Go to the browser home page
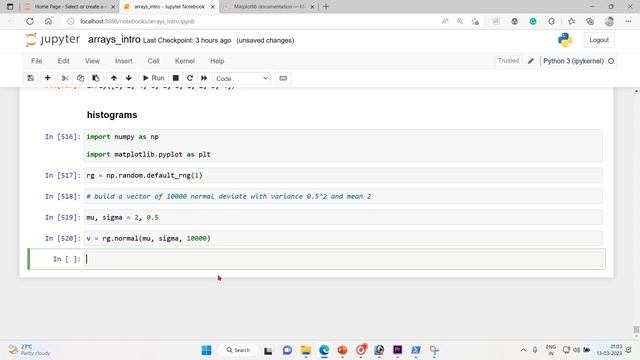Image resolution: width=640 pixels, height=360 pixels. 48,21
